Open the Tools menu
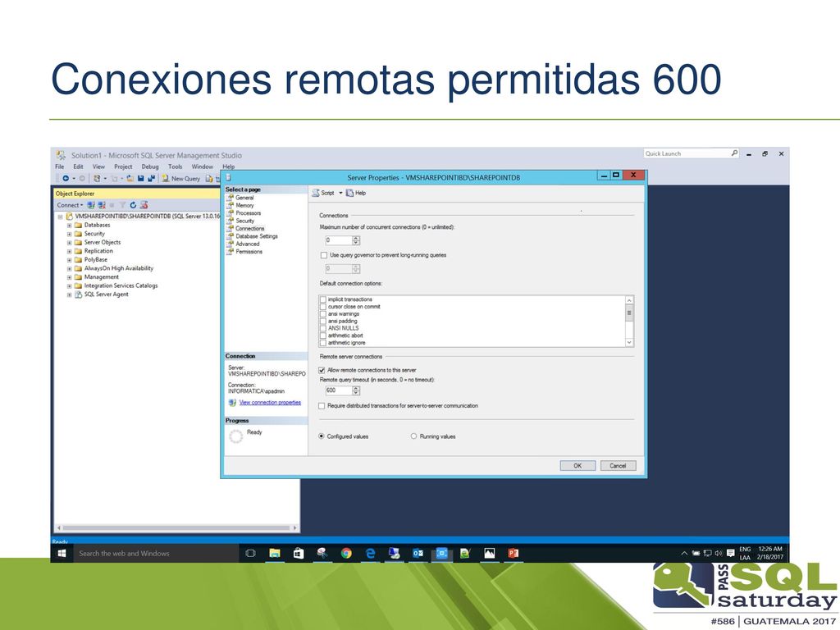Image resolution: width=840 pixels, height=630 pixels. tap(176, 167)
